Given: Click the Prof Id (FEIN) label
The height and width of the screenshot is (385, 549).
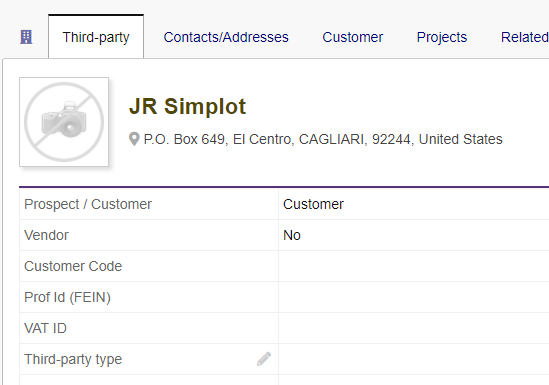Looking at the screenshot, I should coord(67,298).
